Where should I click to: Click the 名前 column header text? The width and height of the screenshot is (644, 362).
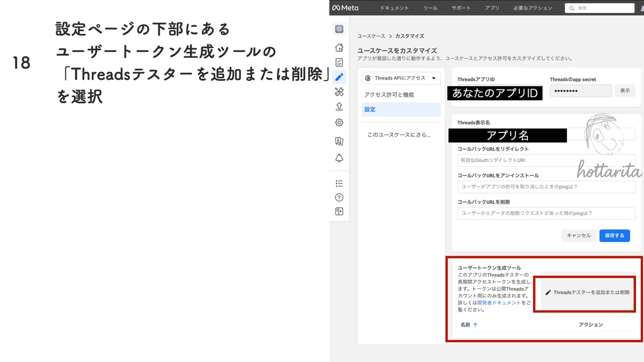coord(465,325)
